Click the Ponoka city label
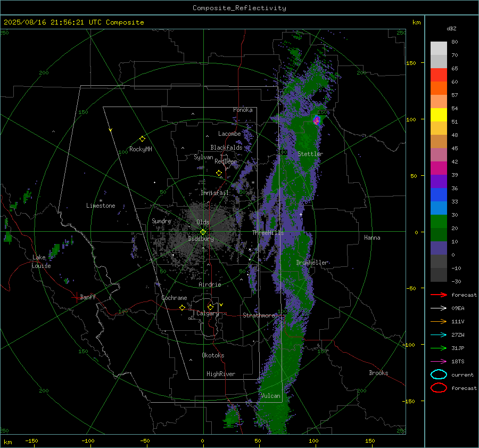Screen dimensions: 479x448 (243, 110)
